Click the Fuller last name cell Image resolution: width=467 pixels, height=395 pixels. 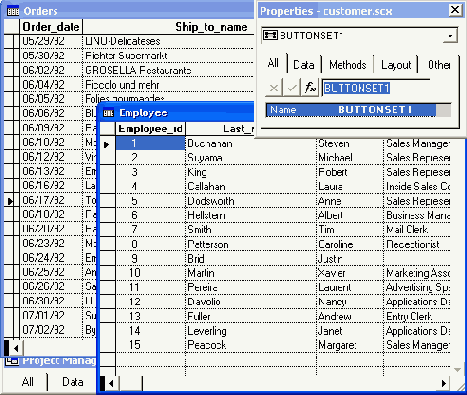click(251, 316)
